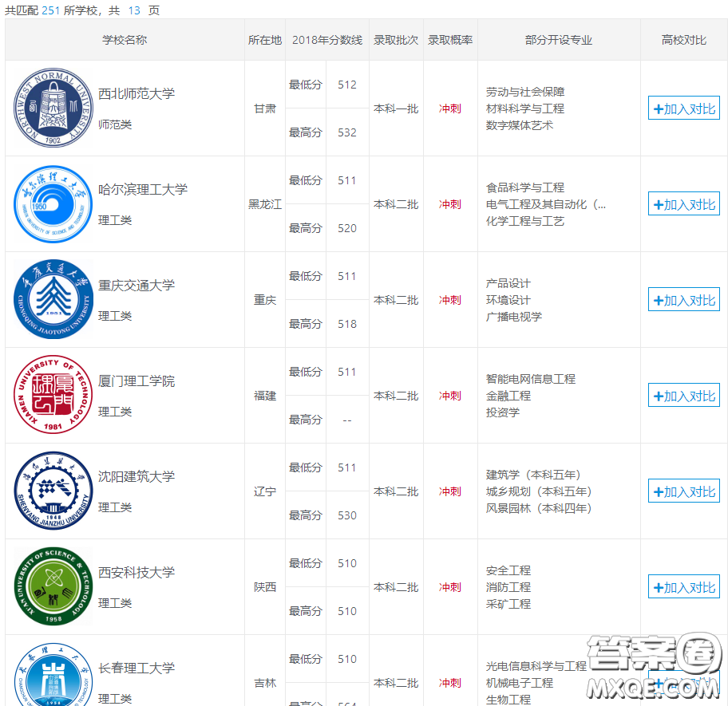Click 食品科学与工程 major
The image size is (728, 706).
click(525, 187)
